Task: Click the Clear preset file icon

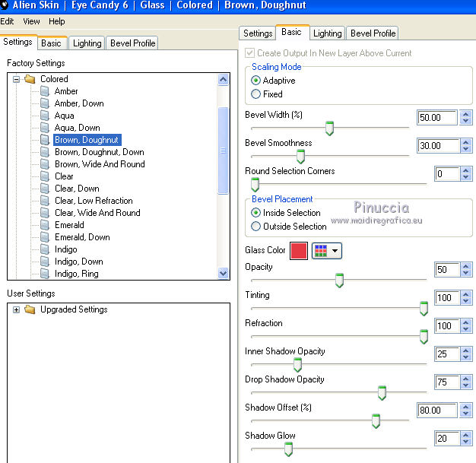Action: (x=45, y=176)
